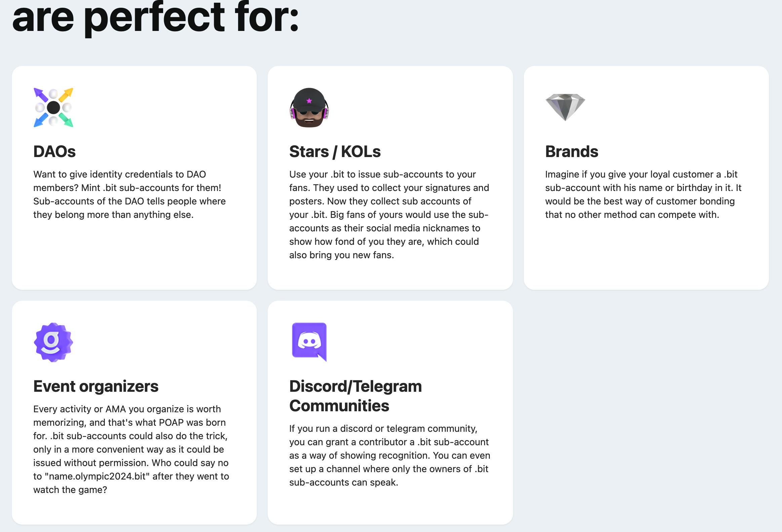The height and width of the screenshot is (532, 782).
Task: Click the Brands diamond icon
Action: point(565,107)
